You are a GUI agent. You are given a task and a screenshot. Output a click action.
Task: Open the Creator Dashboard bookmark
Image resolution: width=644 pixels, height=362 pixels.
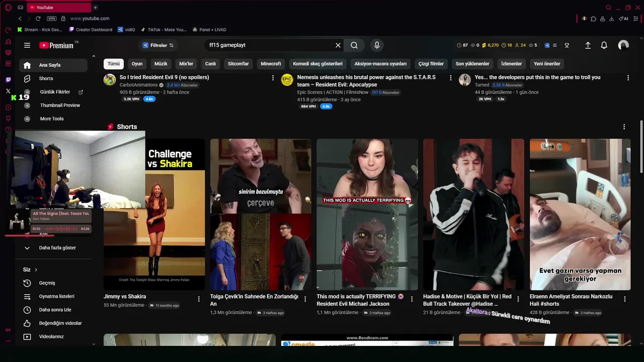91,30
